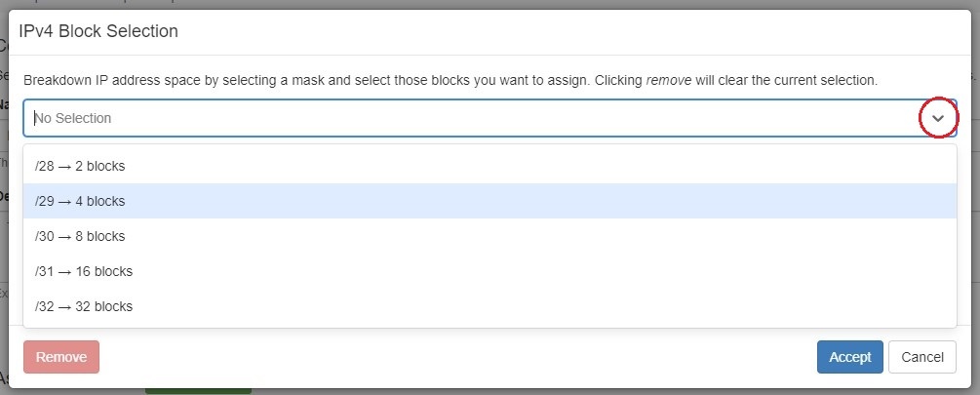Focus the No Selection combo box field

tap(468, 118)
